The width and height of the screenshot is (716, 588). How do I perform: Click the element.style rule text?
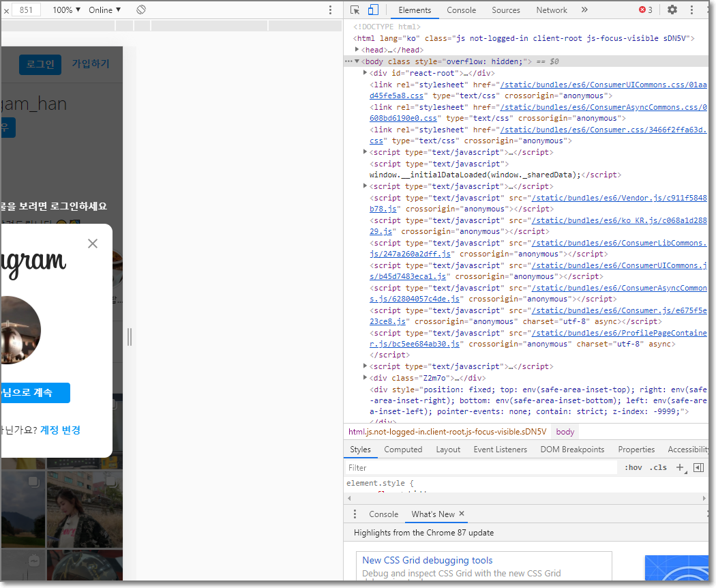coord(379,483)
